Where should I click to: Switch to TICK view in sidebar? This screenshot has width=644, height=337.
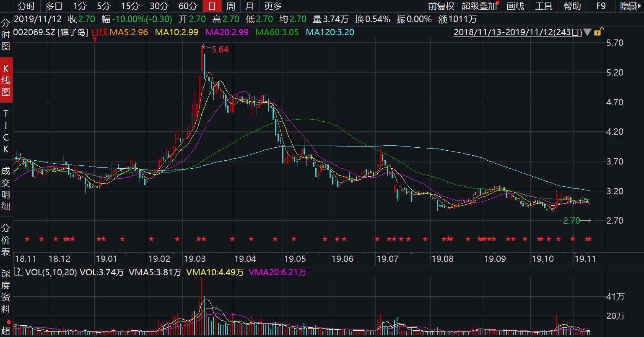pyautogui.click(x=6, y=131)
